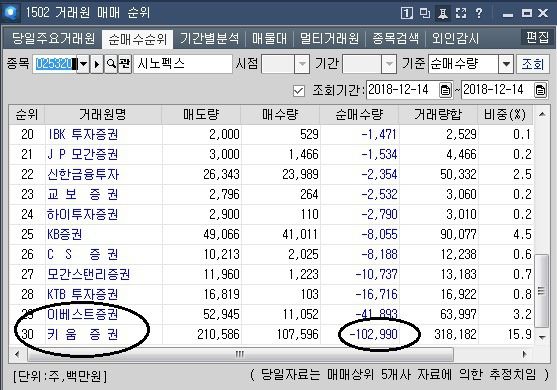
Task: Open the 매물대 tab
Action: pos(269,39)
